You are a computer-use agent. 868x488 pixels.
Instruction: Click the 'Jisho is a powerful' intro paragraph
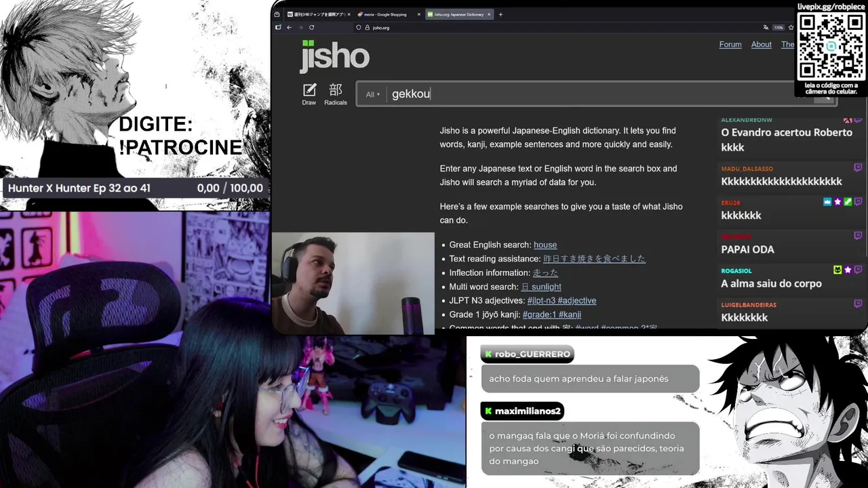point(557,138)
